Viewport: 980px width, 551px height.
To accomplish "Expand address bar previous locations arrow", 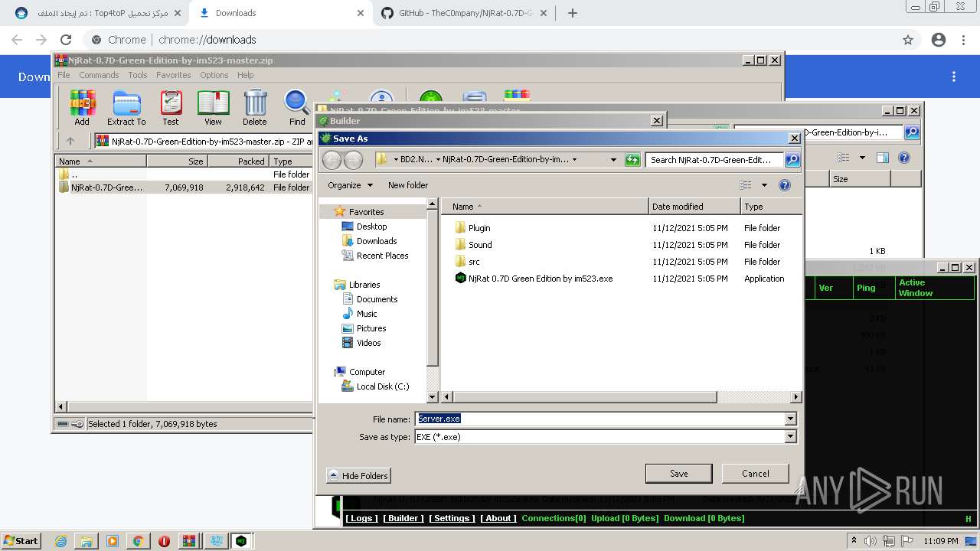I will pos(613,160).
